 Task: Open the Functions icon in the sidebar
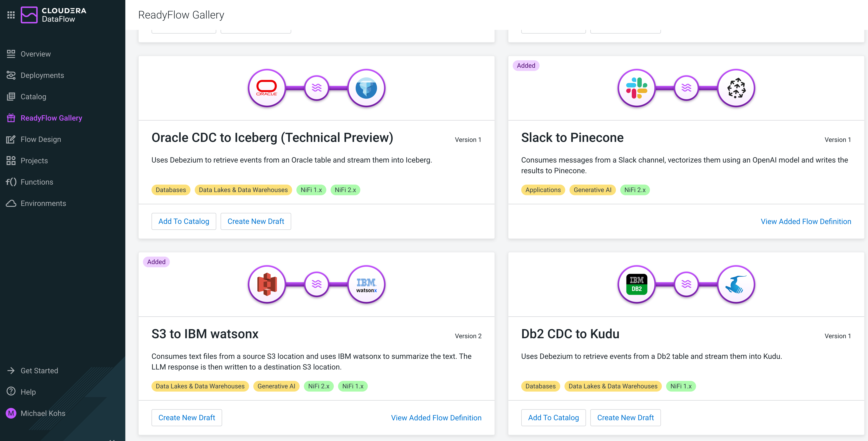tap(11, 182)
